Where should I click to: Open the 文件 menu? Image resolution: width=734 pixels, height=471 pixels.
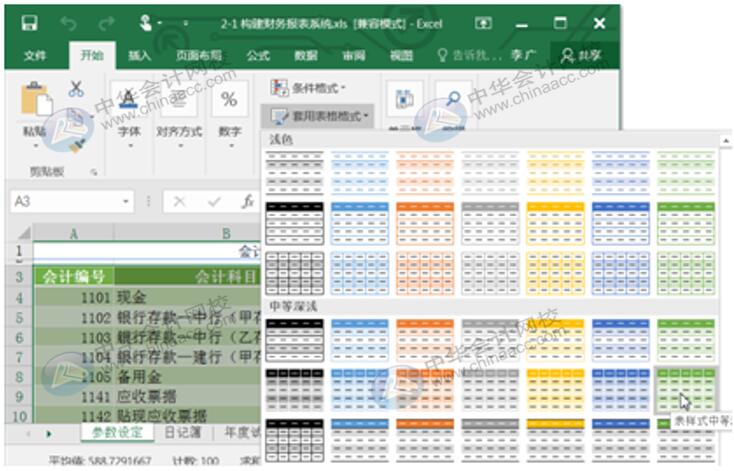tap(35, 56)
